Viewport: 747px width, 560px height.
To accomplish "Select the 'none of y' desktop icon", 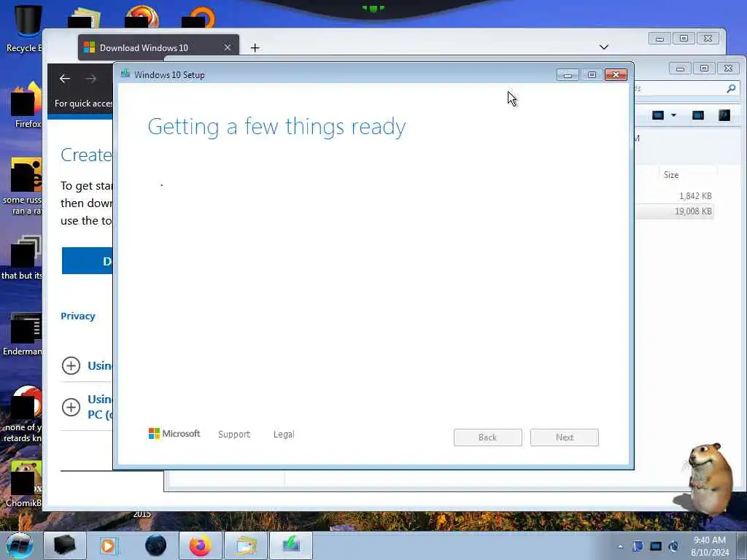I will tap(24, 414).
